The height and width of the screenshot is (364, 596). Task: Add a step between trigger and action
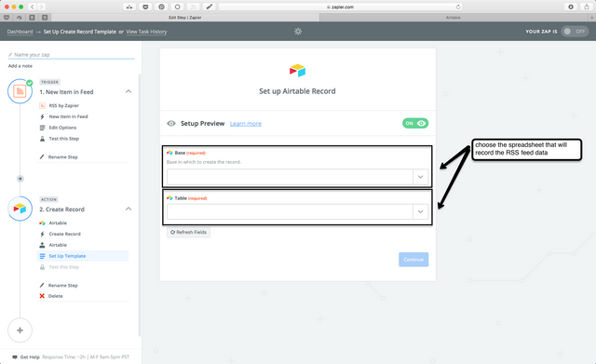[20, 179]
